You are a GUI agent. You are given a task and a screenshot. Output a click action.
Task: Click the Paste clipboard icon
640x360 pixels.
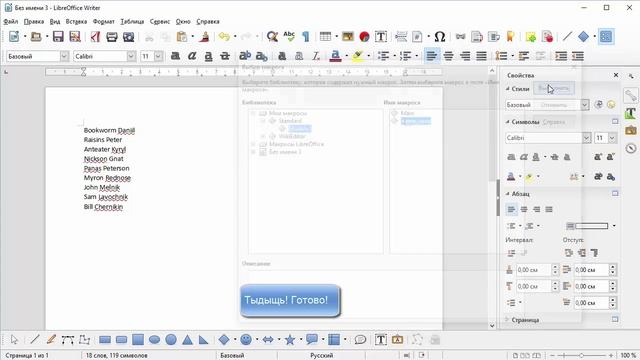182,37
